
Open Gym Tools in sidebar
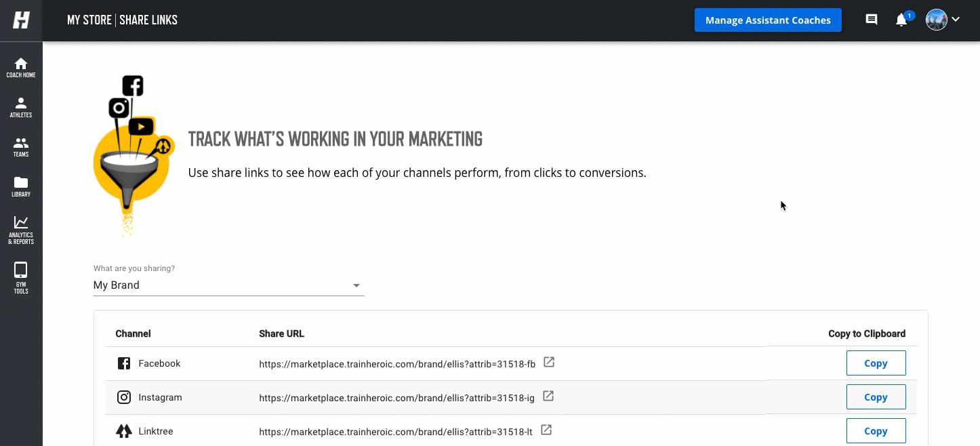(21, 278)
